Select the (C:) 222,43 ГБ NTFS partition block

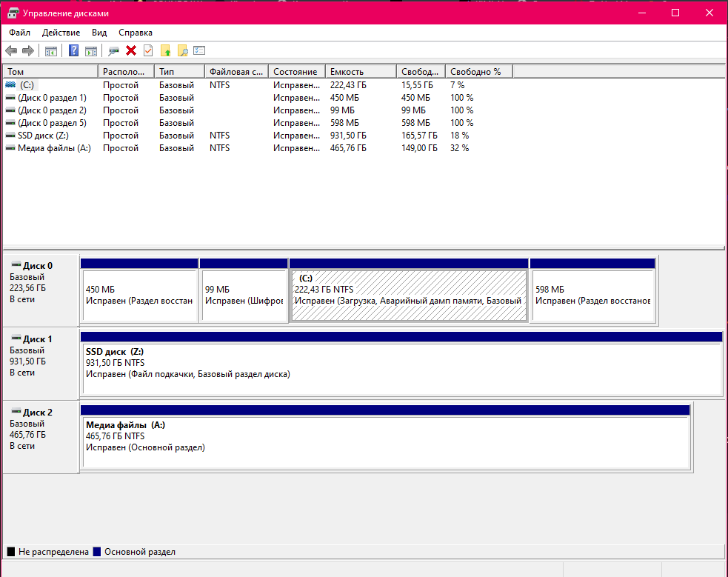click(x=409, y=296)
